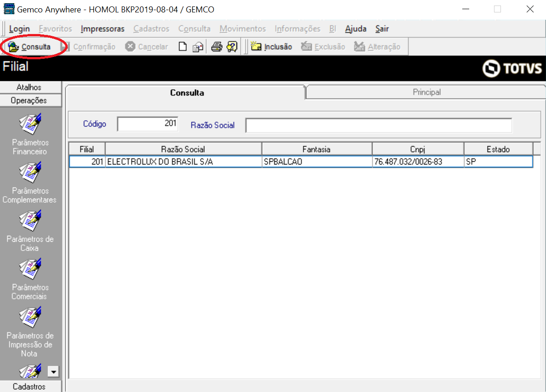Click the toolbar icon right of the blank page
546x392 pixels.
[198, 46]
